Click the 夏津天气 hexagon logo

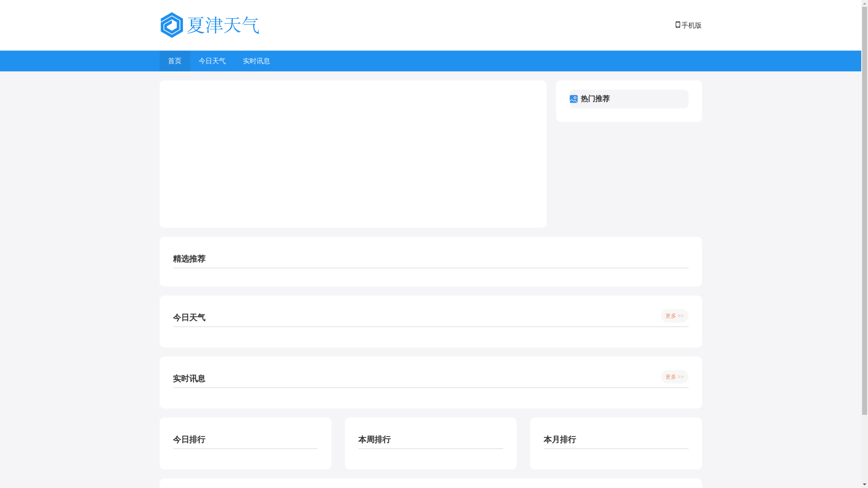(171, 25)
